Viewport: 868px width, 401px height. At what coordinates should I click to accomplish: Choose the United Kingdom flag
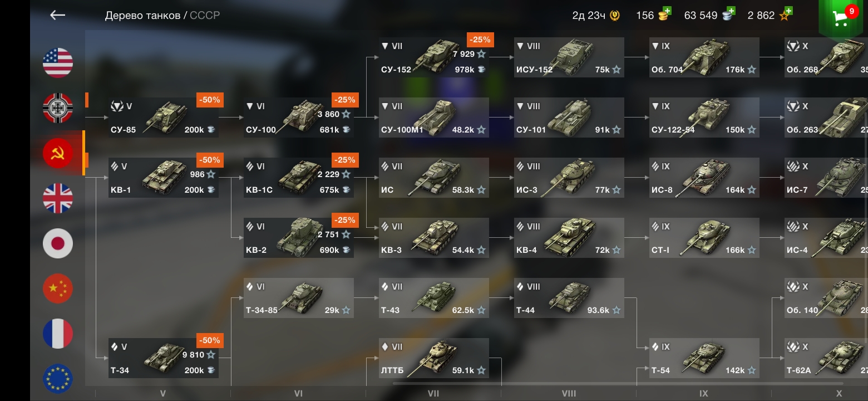coord(58,198)
